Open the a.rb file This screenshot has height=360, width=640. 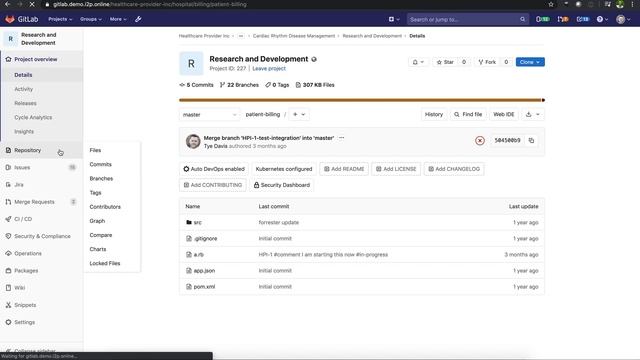coord(198,255)
